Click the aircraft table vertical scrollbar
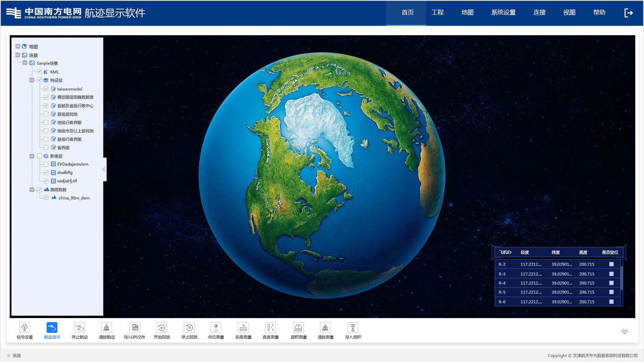Image resolution: width=644 pixels, height=362 pixels. (x=621, y=278)
